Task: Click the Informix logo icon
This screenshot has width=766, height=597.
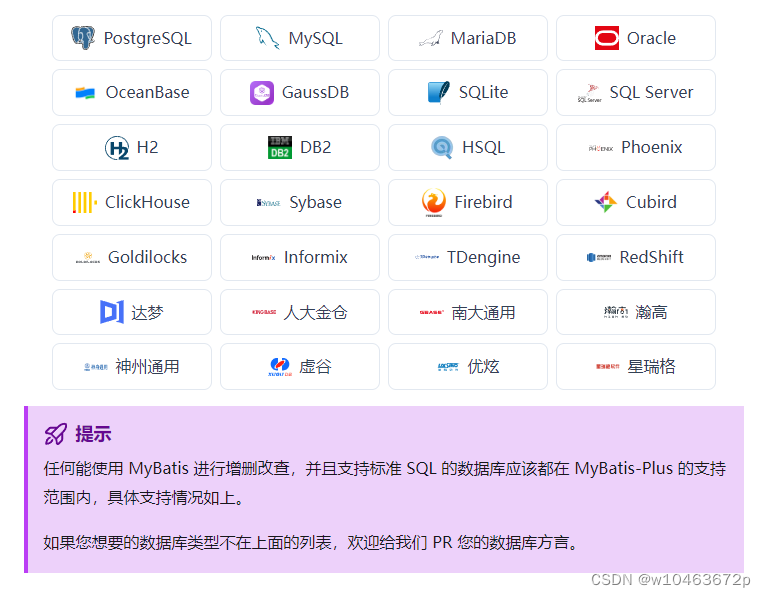Action: [x=263, y=257]
